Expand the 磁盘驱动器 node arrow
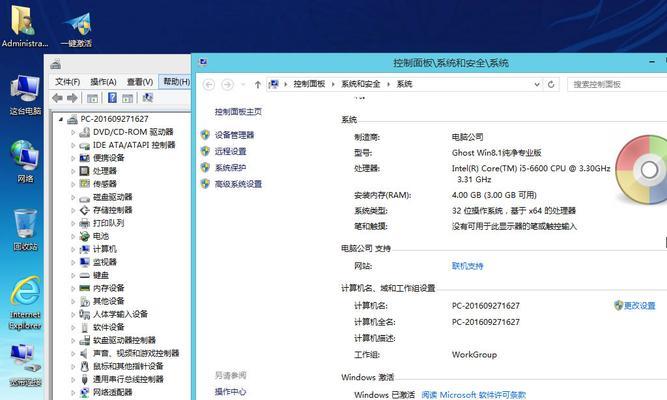Image resolution: width=667 pixels, height=400 pixels. point(73,197)
